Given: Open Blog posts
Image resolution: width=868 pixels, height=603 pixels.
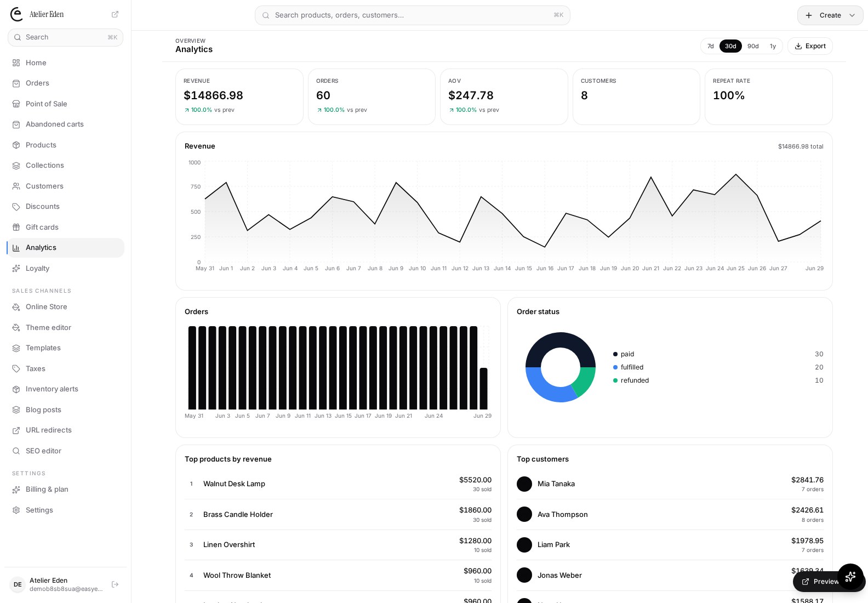Looking at the screenshot, I should point(65,410).
